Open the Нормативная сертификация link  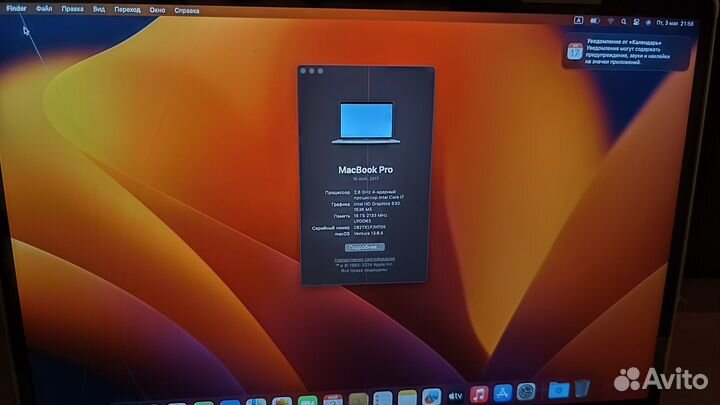point(365,259)
